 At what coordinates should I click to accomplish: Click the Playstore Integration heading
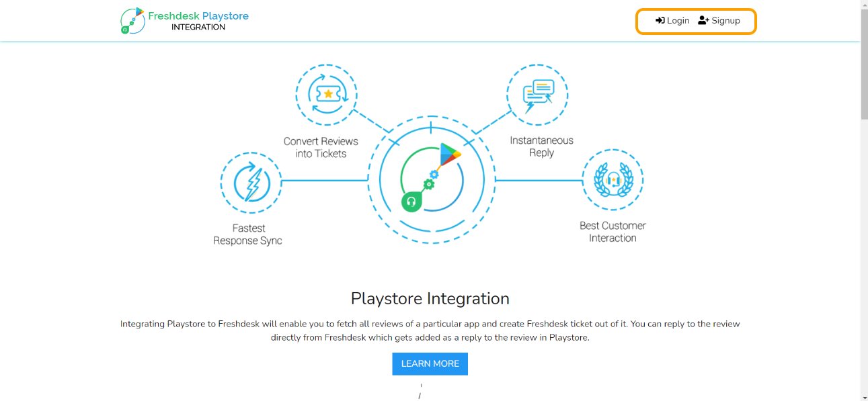tap(430, 298)
